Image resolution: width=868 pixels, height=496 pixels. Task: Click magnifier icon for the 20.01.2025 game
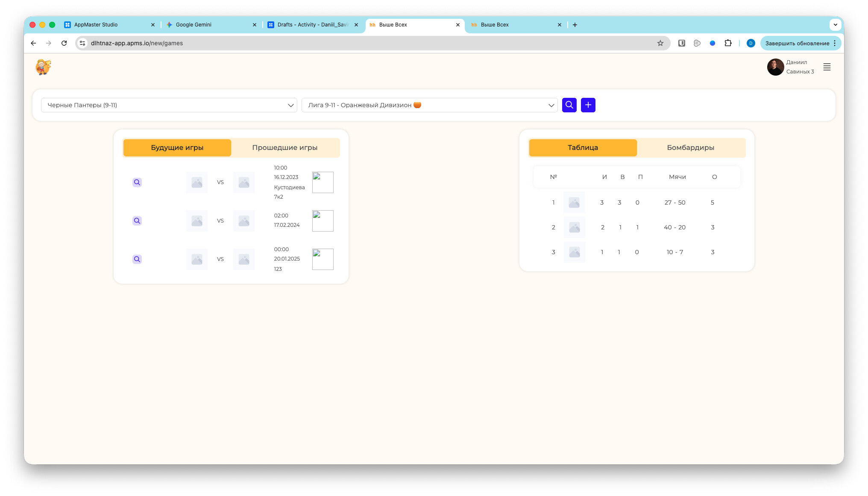tap(137, 259)
